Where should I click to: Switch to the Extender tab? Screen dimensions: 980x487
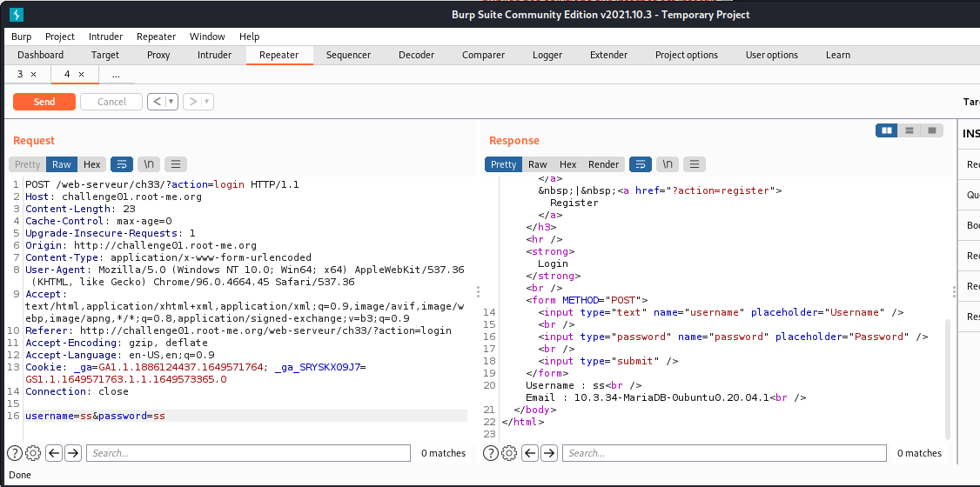coord(608,55)
